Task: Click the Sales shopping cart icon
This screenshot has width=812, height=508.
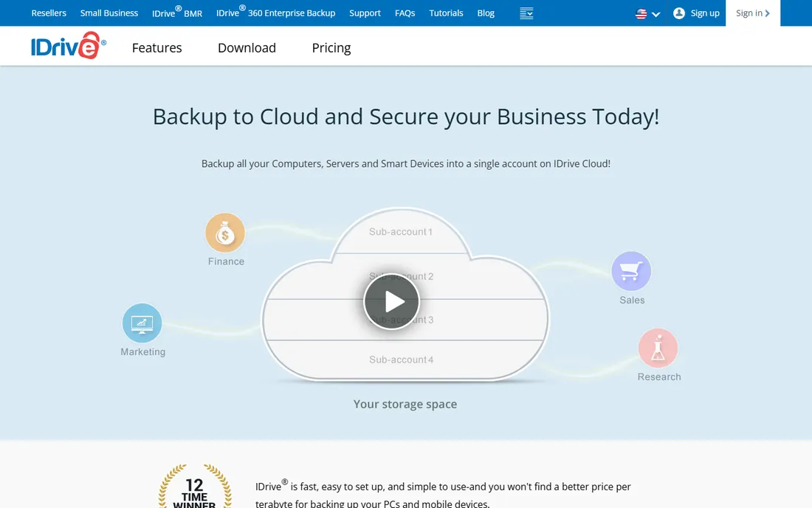Action: 631,271
